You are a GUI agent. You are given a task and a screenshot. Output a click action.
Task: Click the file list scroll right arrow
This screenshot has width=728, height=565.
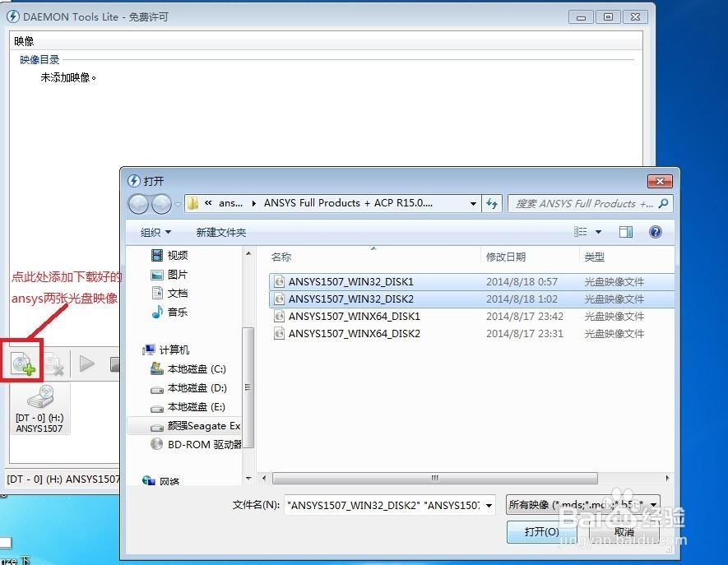[x=668, y=478]
